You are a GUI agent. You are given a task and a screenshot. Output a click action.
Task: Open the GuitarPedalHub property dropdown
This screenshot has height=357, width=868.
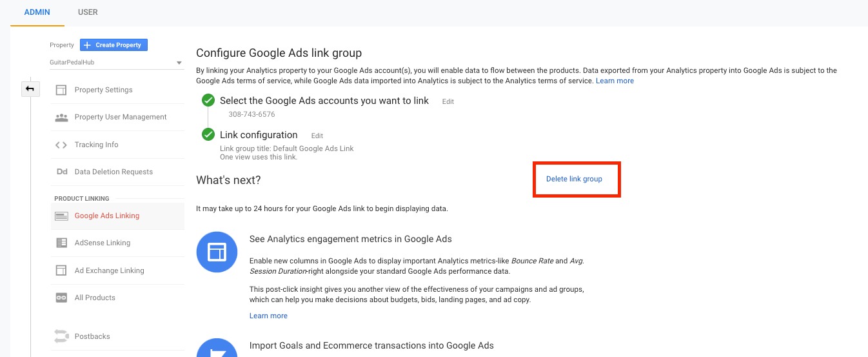click(x=116, y=63)
